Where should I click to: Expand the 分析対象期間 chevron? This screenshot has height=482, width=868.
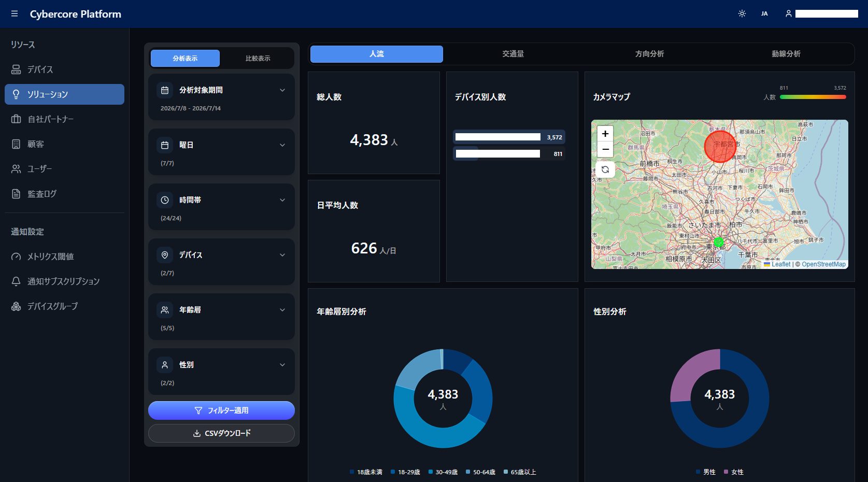tap(282, 90)
